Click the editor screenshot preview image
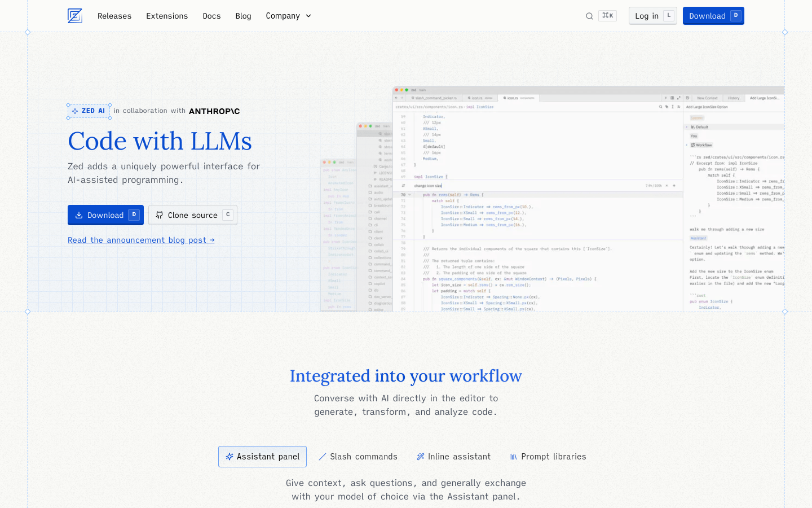The height and width of the screenshot is (508, 812). coord(553,199)
